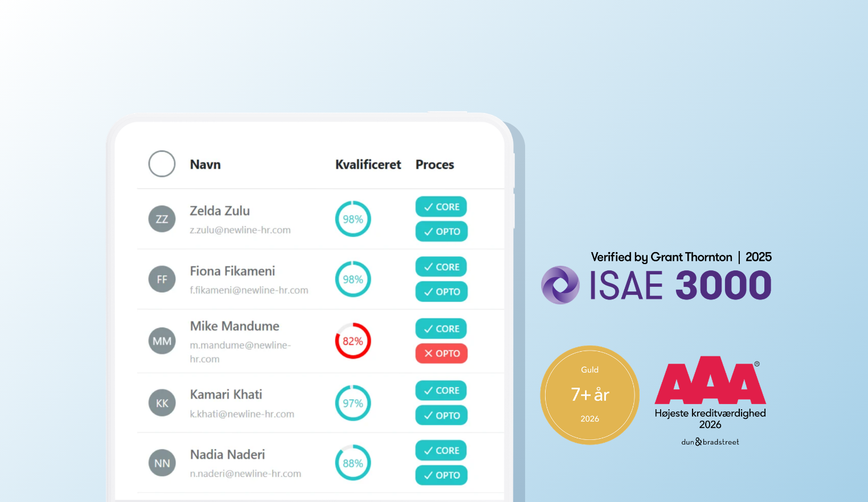Open Kamari Khati's KK avatar
The height and width of the screenshot is (502, 868).
[162, 403]
